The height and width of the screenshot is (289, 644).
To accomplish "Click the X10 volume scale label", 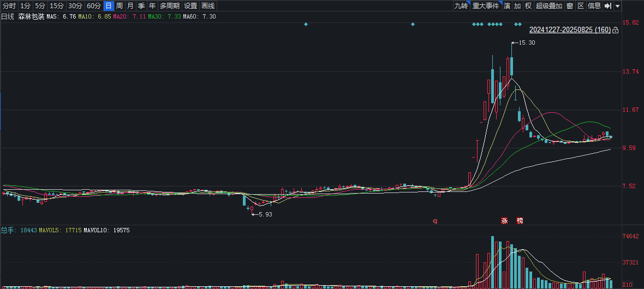I will coord(628,285).
